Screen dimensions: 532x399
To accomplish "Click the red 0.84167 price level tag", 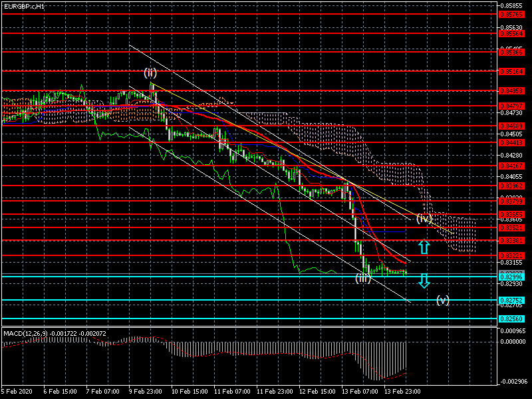I will pyautogui.click(x=512, y=166).
